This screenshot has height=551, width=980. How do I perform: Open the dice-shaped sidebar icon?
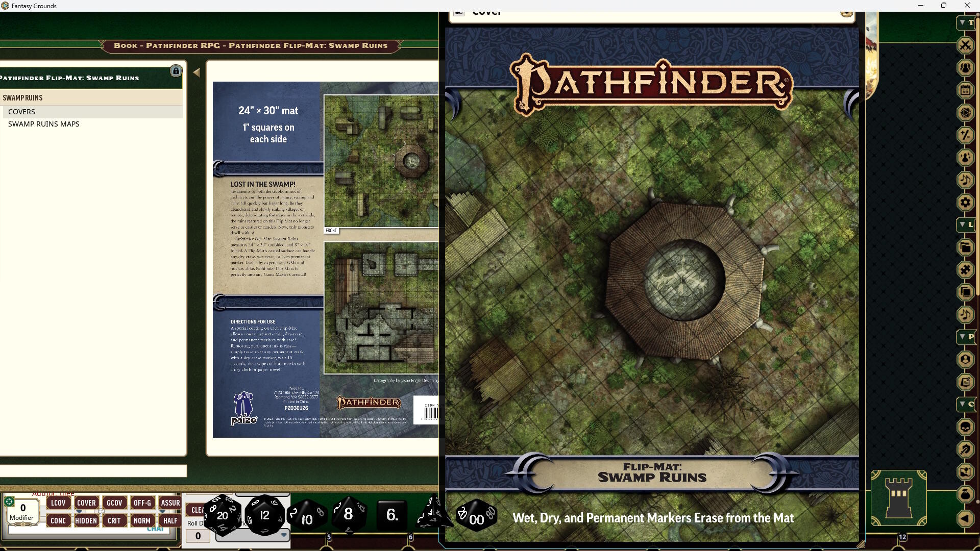(965, 113)
